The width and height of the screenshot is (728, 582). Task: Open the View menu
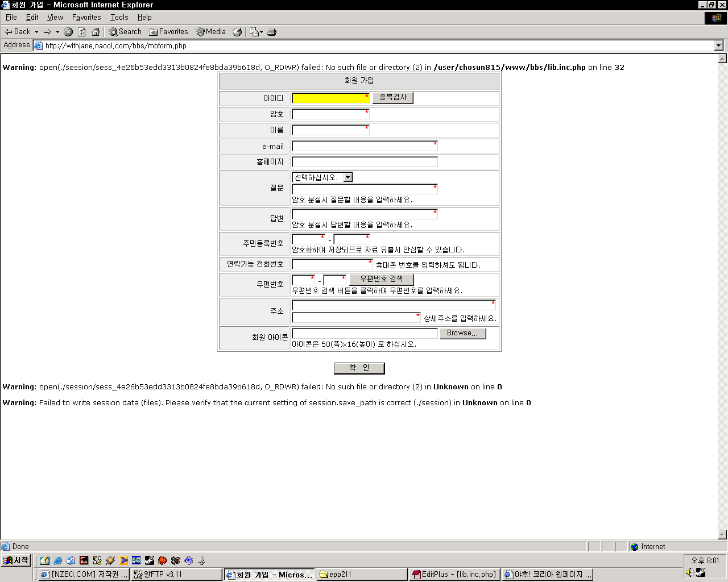pyautogui.click(x=55, y=18)
